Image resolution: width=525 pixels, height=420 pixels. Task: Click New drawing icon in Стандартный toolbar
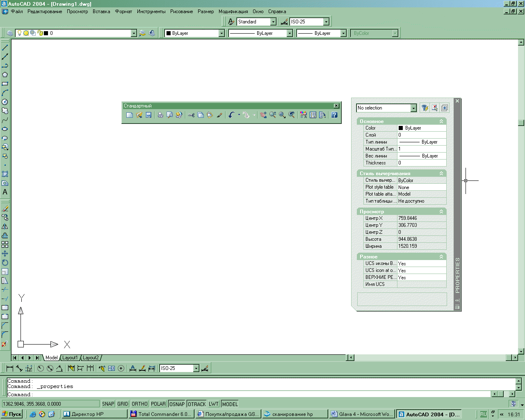coord(130,115)
